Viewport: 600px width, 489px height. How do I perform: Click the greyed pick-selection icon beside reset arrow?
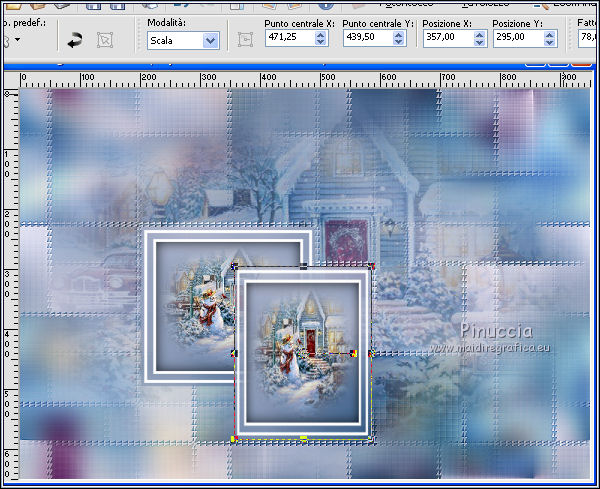(x=105, y=40)
